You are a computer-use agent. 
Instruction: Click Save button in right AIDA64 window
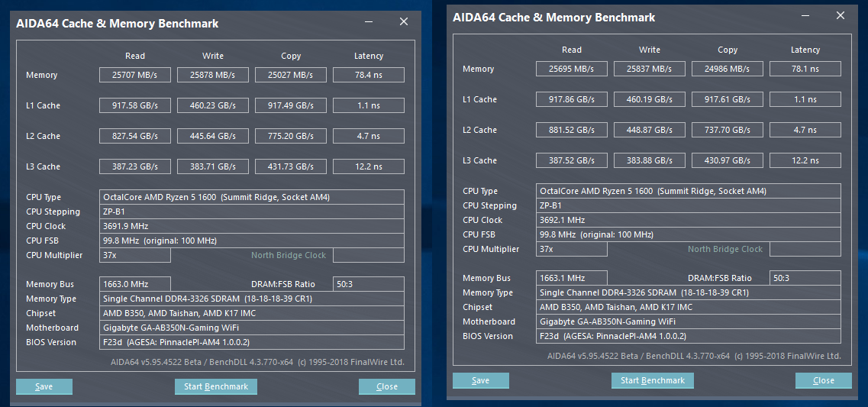click(480, 380)
